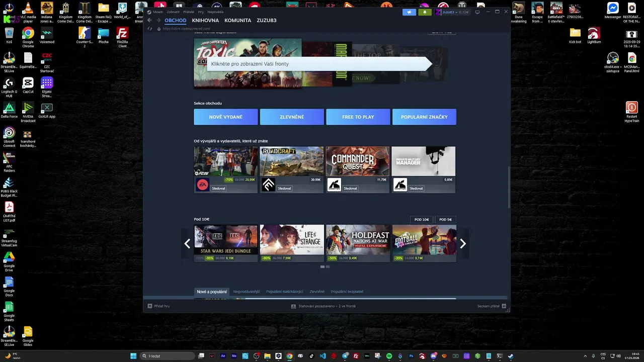Open the Přátelé menu

189,12
